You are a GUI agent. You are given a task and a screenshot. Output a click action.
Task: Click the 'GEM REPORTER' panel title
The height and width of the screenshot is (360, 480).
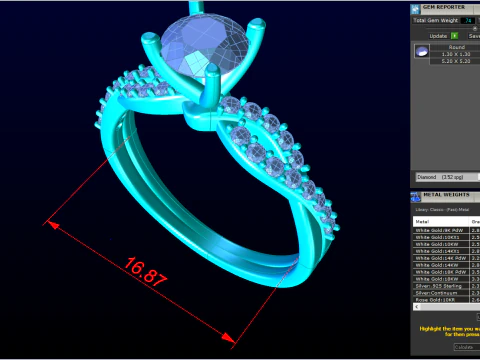tap(444, 7)
